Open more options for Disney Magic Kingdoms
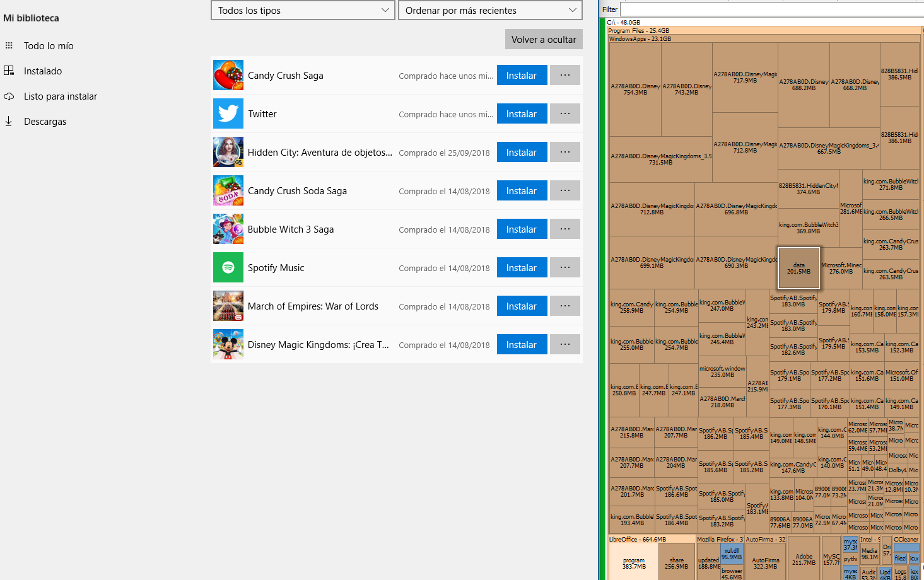Image resolution: width=924 pixels, height=580 pixels. tap(565, 344)
